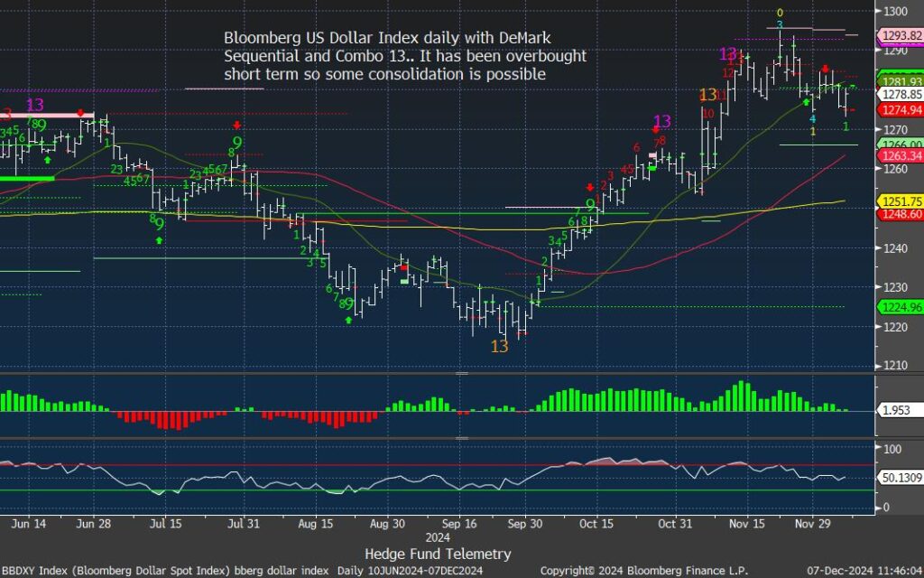Viewport: 924px width, 578px height.
Task: Click the 1300 price axis tick
Action: [x=895, y=11]
